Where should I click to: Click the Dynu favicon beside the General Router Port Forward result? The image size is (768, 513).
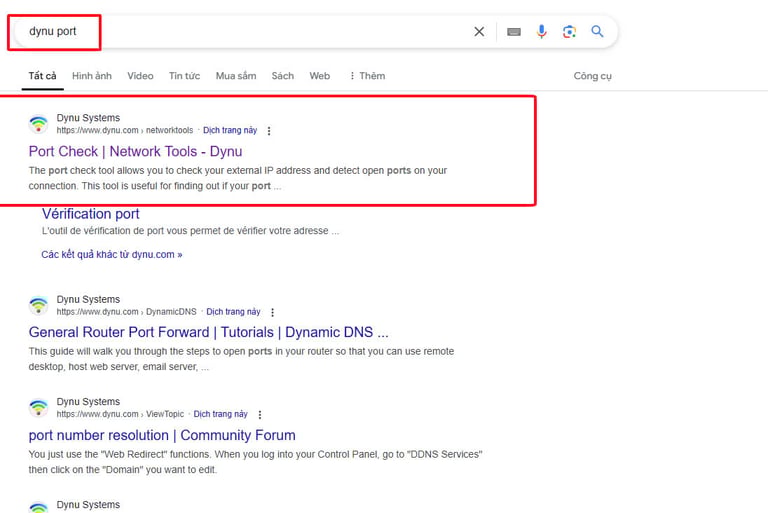coord(38,305)
